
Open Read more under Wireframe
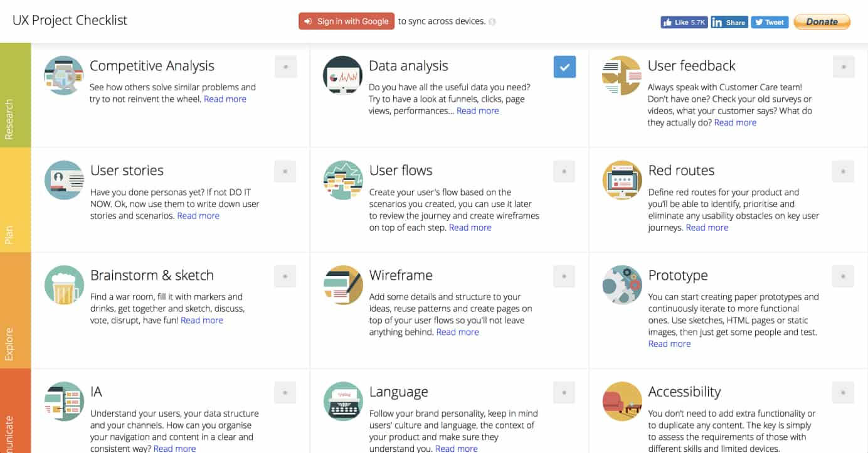coord(458,333)
